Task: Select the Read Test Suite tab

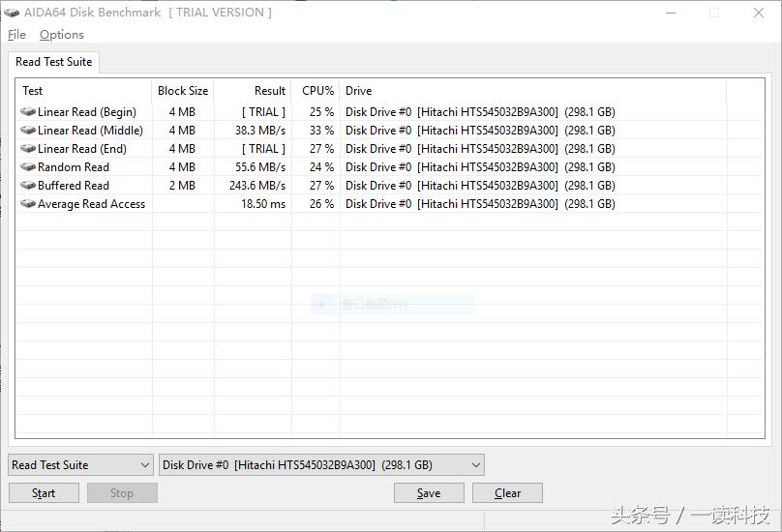Action: (54, 62)
